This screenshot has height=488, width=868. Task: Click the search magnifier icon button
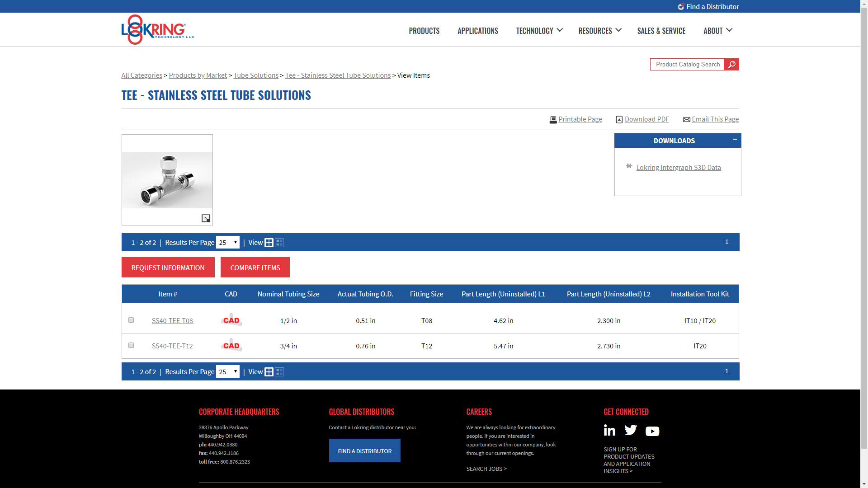(x=731, y=65)
